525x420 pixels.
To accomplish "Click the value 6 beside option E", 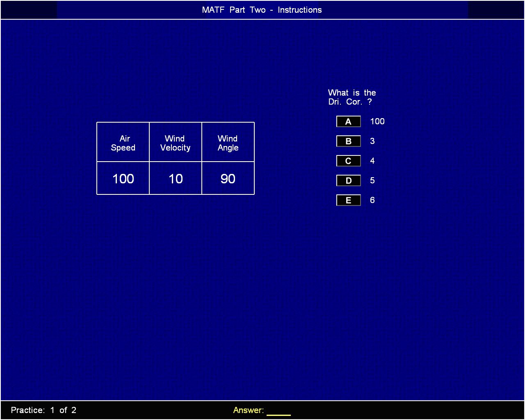I will coord(372,200).
